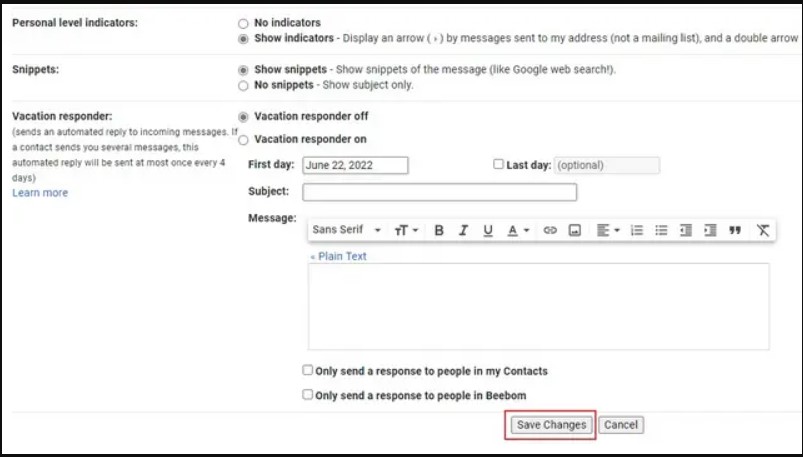Check 'Only send a response to people in my Contacts'
This screenshot has width=803, height=457.
point(308,370)
